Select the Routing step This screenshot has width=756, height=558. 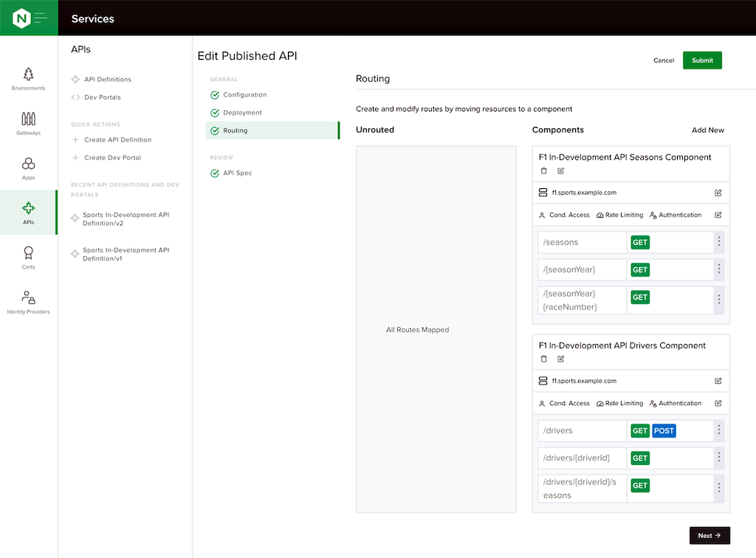(272, 131)
